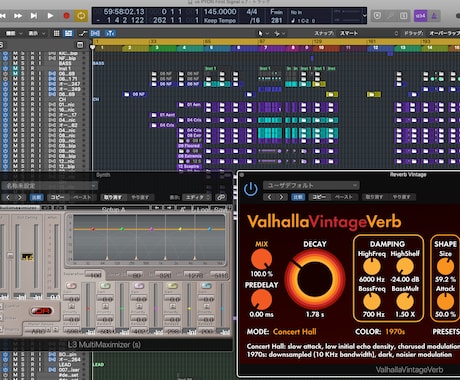Toggle Compare button in L3 MultiMaximizer window

[x=37, y=197]
